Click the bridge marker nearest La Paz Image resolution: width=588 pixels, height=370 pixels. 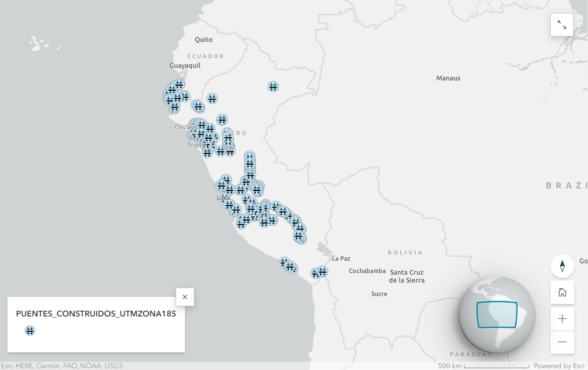pyautogui.click(x=322, y=271)
